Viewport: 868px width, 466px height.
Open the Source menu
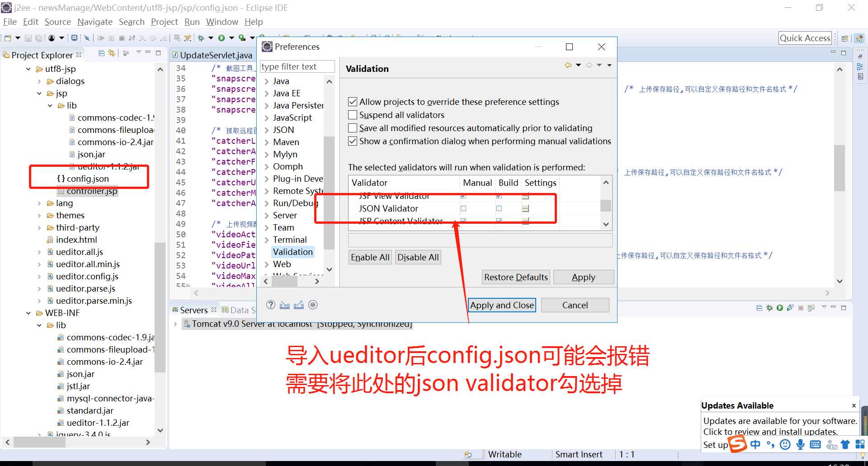(57, 22)
